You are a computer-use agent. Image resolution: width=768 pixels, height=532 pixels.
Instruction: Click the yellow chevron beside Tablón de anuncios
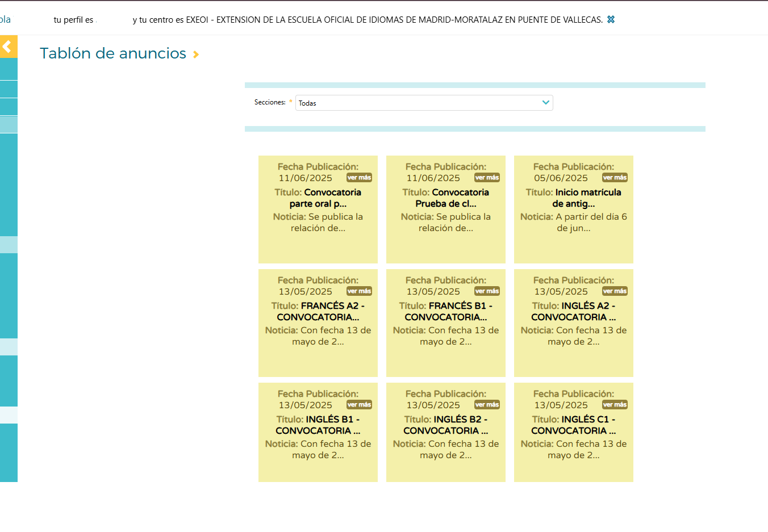point(196,55)
